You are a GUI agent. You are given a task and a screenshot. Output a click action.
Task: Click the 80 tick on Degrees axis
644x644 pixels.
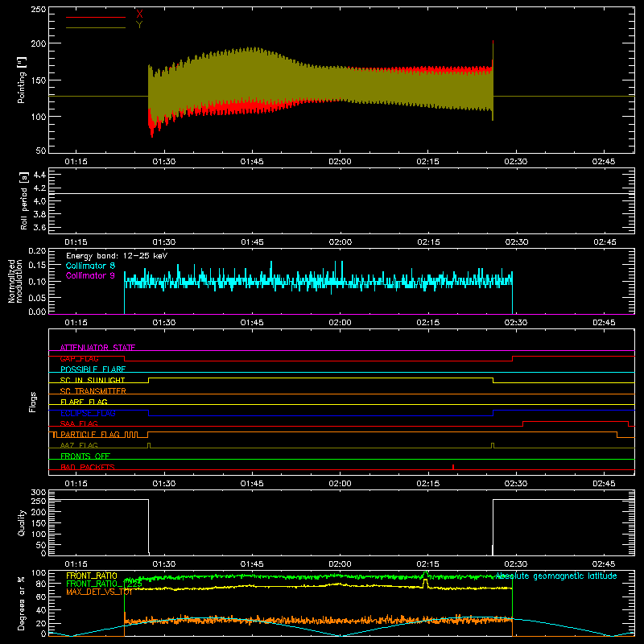42,584
